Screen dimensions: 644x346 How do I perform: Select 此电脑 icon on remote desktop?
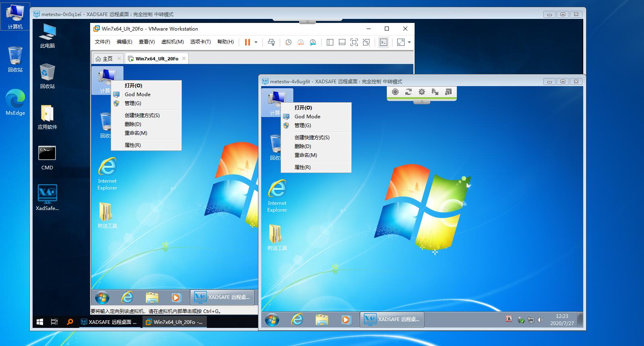pos(47,36)
